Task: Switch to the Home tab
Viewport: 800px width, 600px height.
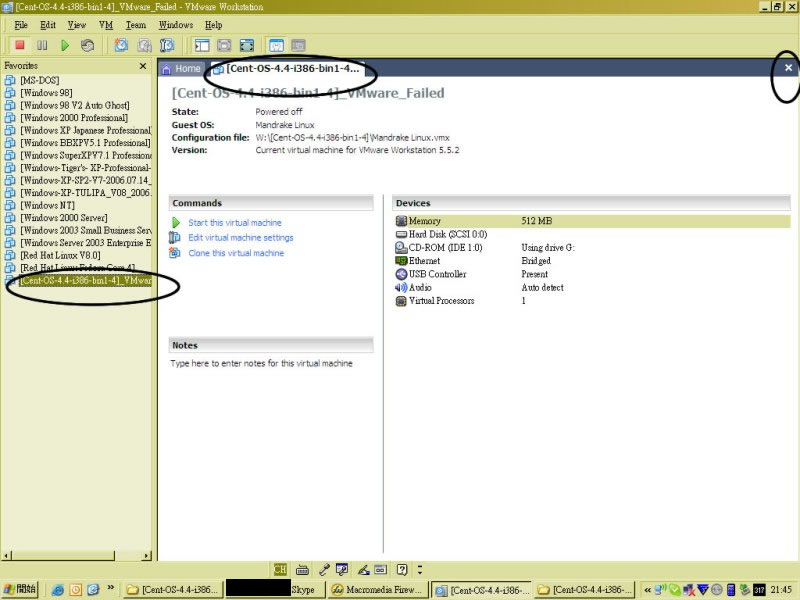Action: pyautogui.click(x=182, y=69)
